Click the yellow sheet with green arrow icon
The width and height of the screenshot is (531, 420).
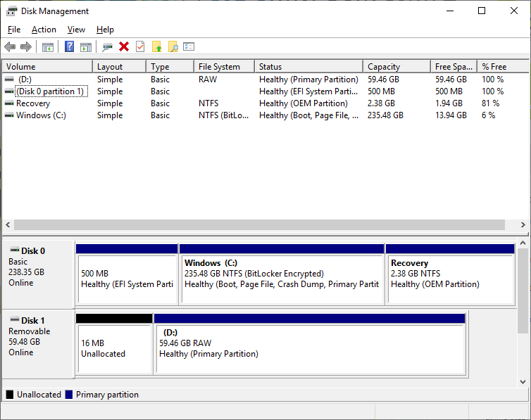click(156, 47)
